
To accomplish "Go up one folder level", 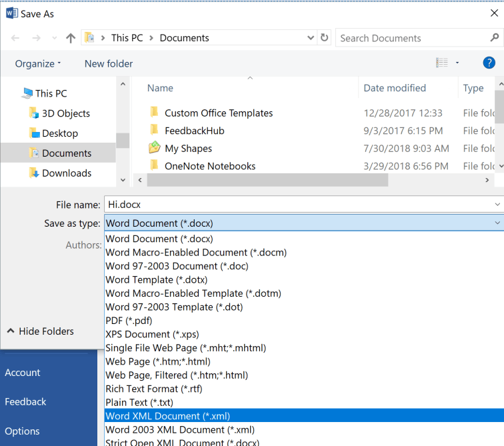I will tap(71, 38).
